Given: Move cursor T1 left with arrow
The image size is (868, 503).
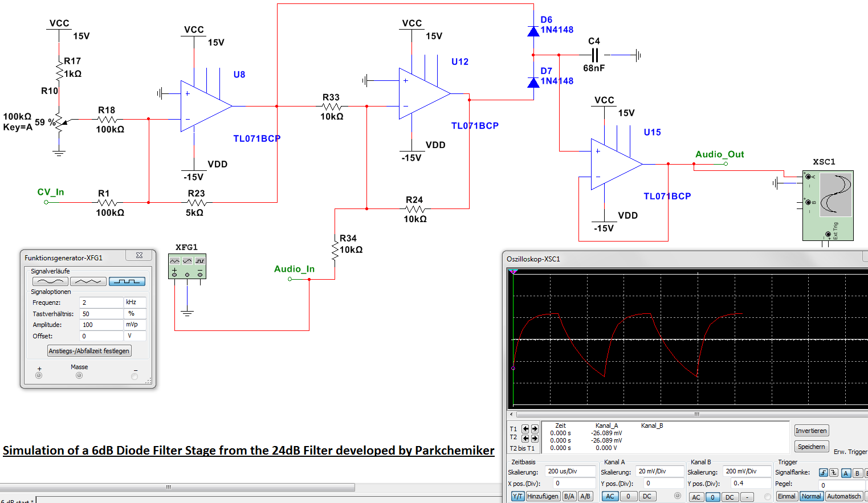Looking at the screenshot, I should (525, 429).
